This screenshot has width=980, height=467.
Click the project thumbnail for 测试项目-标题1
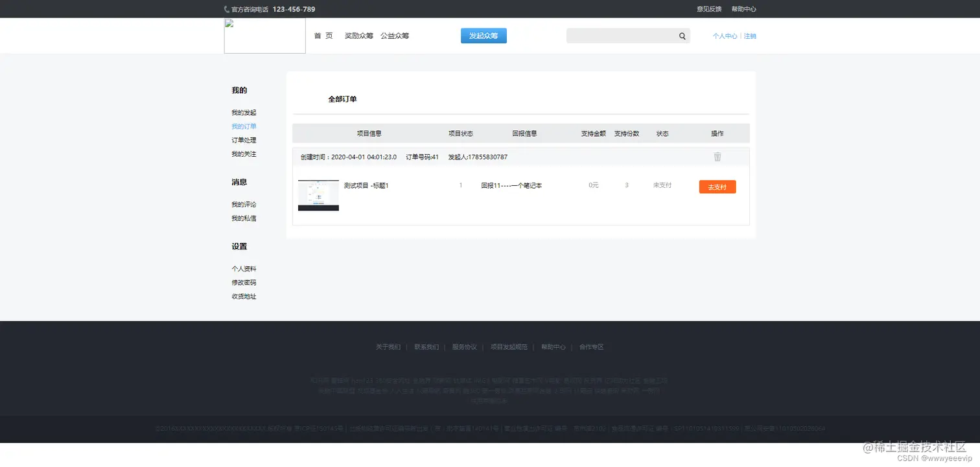pos(318,195)
